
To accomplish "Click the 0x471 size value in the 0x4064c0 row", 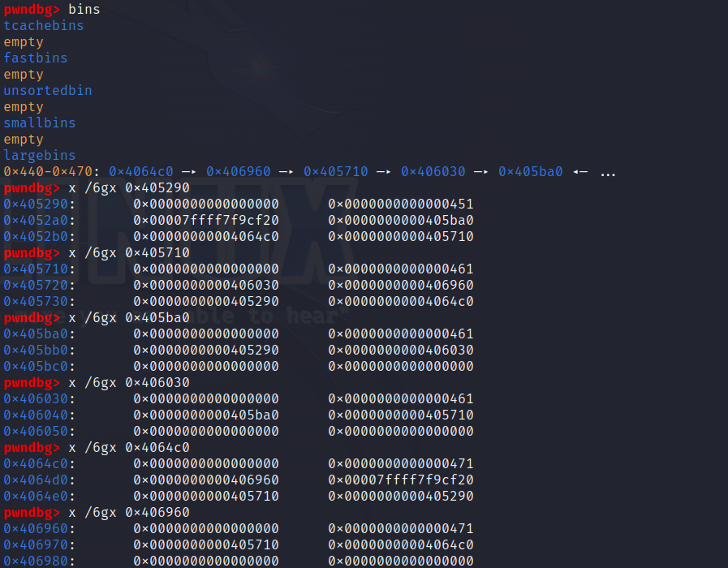I will point(400,463).
